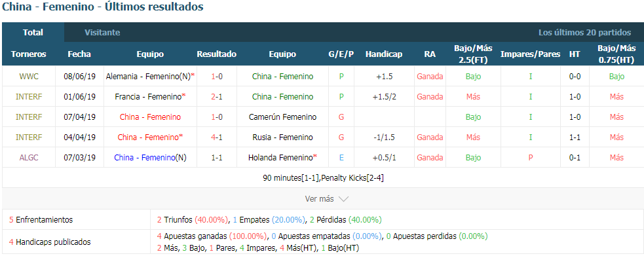Select the Total tab
644x256 pixels.
pos(33,33)
